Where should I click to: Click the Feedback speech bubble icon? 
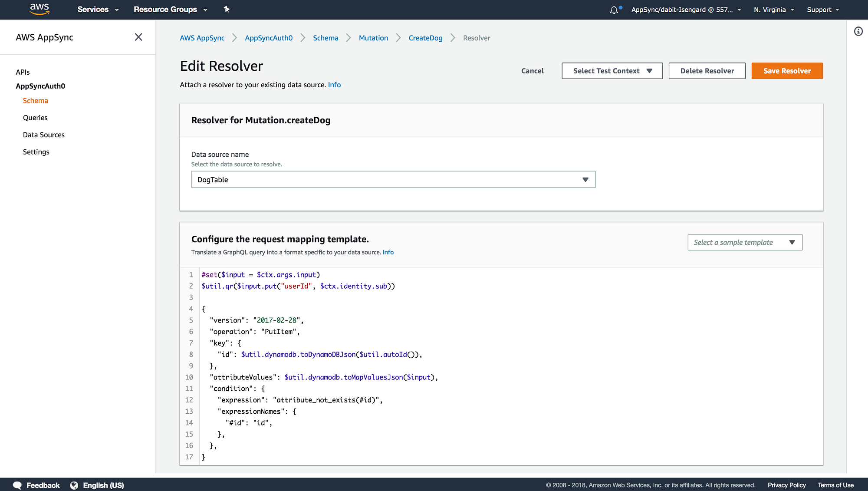pos(17,485)
